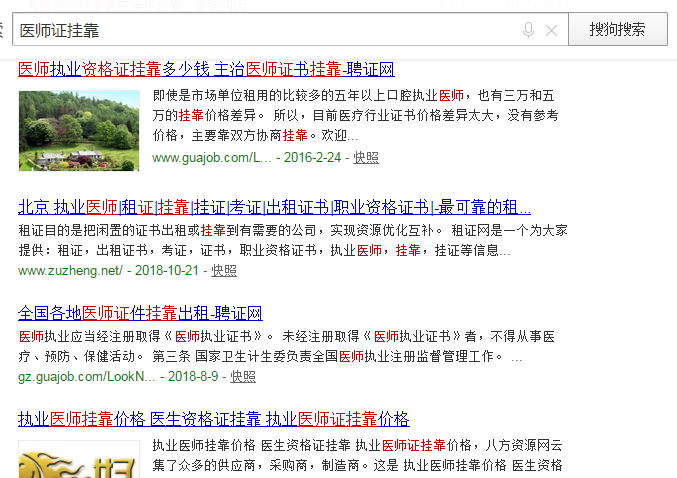Open 快照 next to 2018-8-9
The width and height of the screenshot is (677, 478).
[243, 377]
